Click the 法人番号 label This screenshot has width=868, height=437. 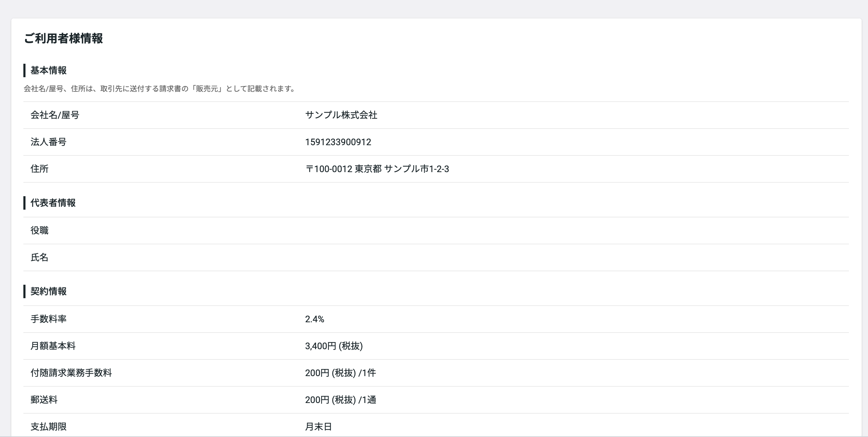point(48,142)
